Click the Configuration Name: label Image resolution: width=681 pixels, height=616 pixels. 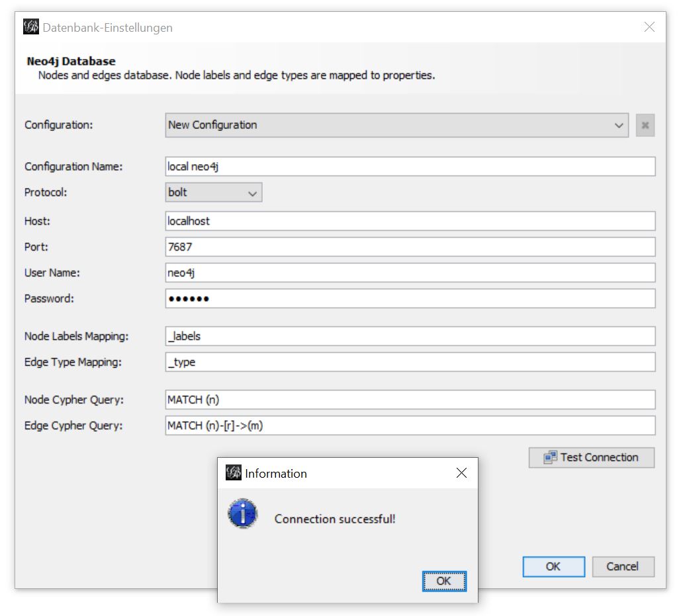point(73,166)
